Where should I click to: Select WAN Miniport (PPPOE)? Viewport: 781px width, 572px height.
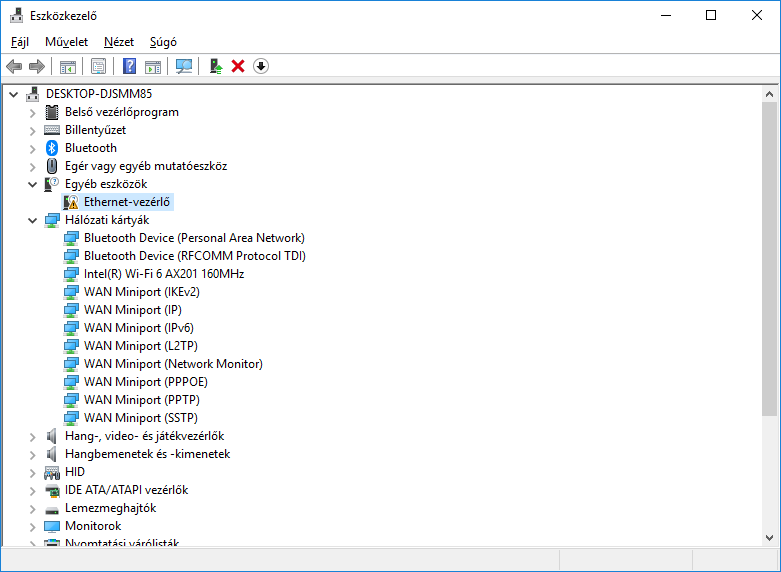146,382
